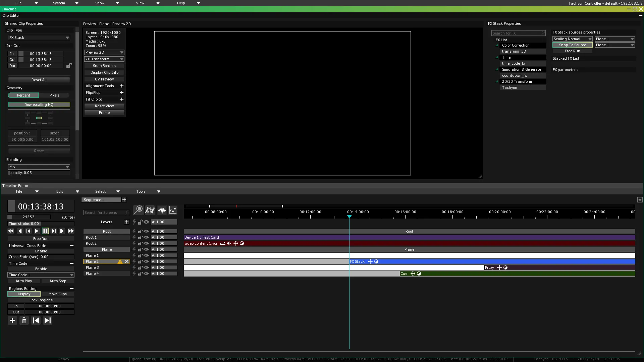The image size is (644, 362).
Task: Click the Snap Borders button
Action: point(104,66)
